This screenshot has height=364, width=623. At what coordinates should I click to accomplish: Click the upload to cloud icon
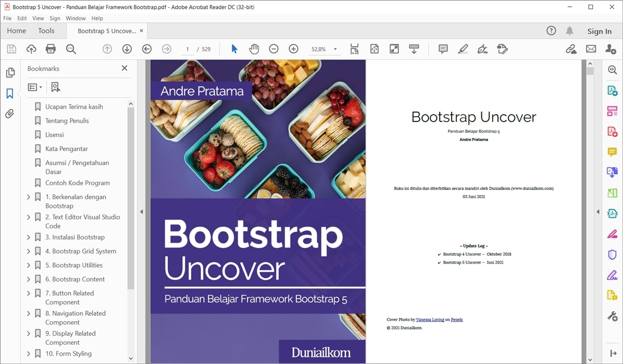point(31,49)
